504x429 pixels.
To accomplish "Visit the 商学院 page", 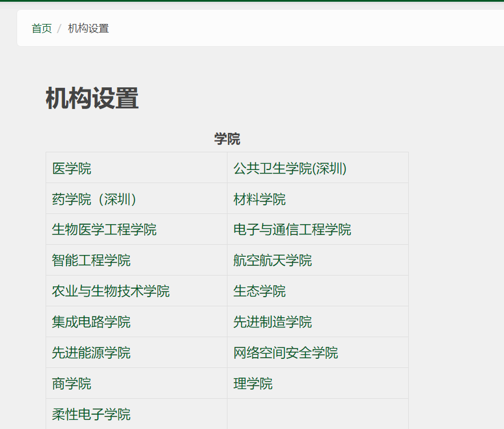I will [72, 384].
